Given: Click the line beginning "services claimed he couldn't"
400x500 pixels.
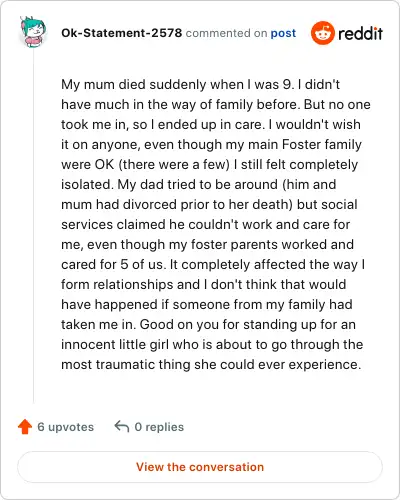Looking at the screenshot, I should point(206,224).
